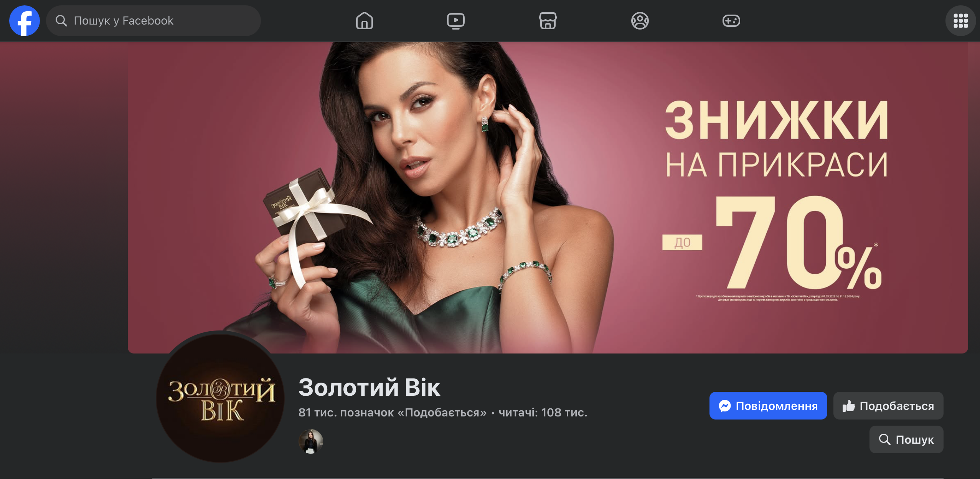980x479 pixels.
Task: Open the cover photo with 'ЗНИЖКИ' banner
Action: 548,198
